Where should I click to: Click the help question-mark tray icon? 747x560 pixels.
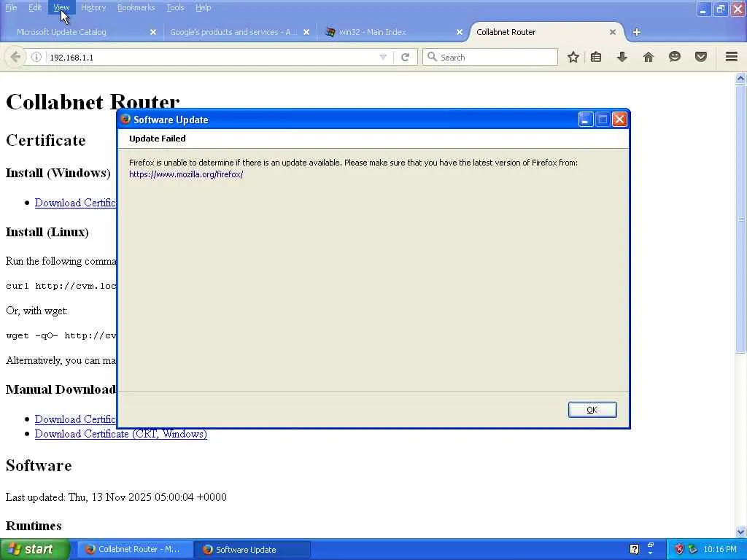(634, 549)
